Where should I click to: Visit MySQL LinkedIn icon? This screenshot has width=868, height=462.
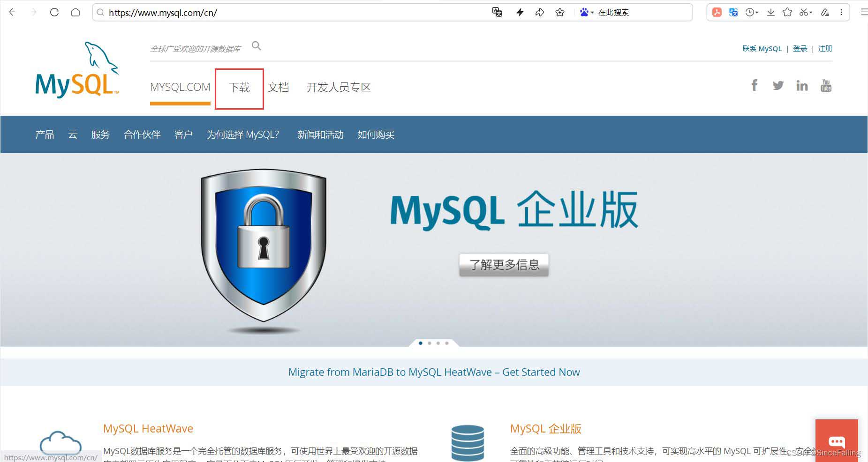[802, 85]
